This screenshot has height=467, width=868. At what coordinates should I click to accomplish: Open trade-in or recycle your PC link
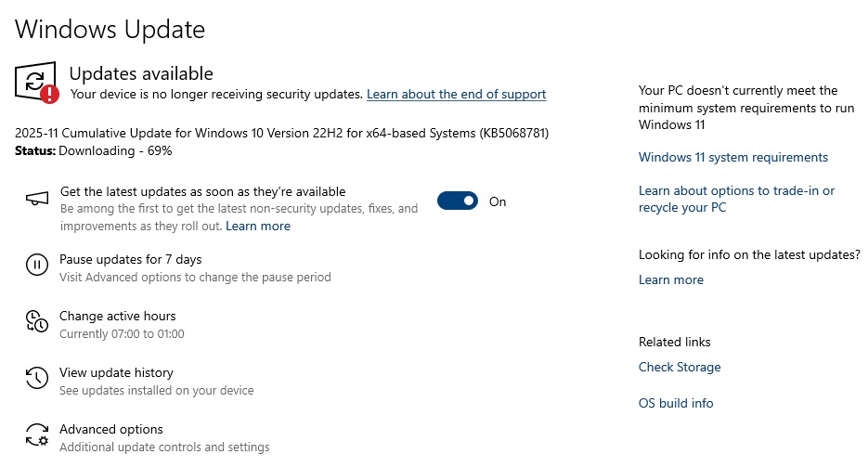tap(736, 199)
